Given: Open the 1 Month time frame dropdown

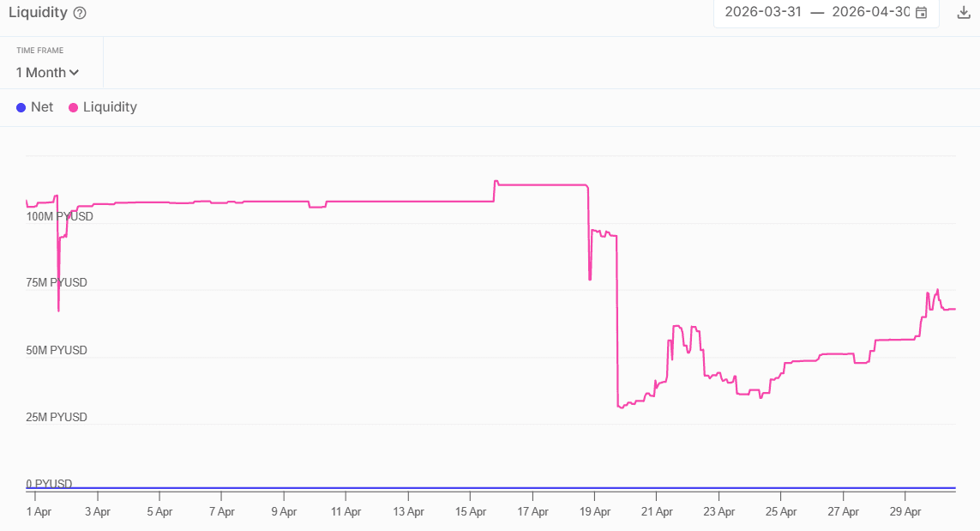Looking at the screenshot, I should [47, 73].
